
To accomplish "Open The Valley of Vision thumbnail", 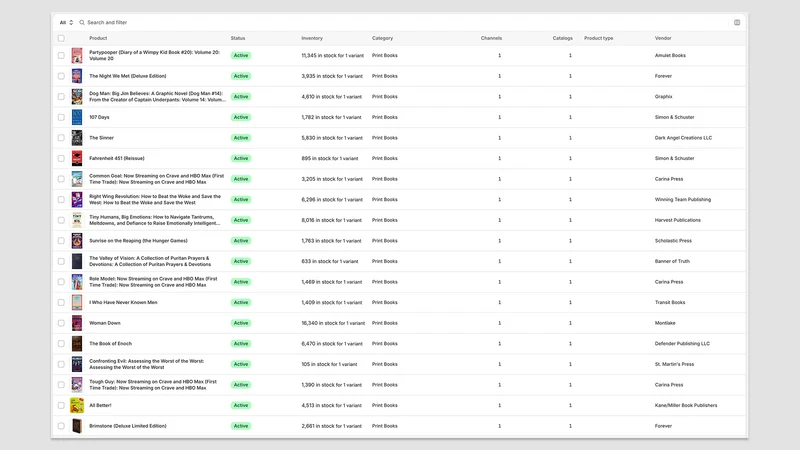I will point(77,261).
